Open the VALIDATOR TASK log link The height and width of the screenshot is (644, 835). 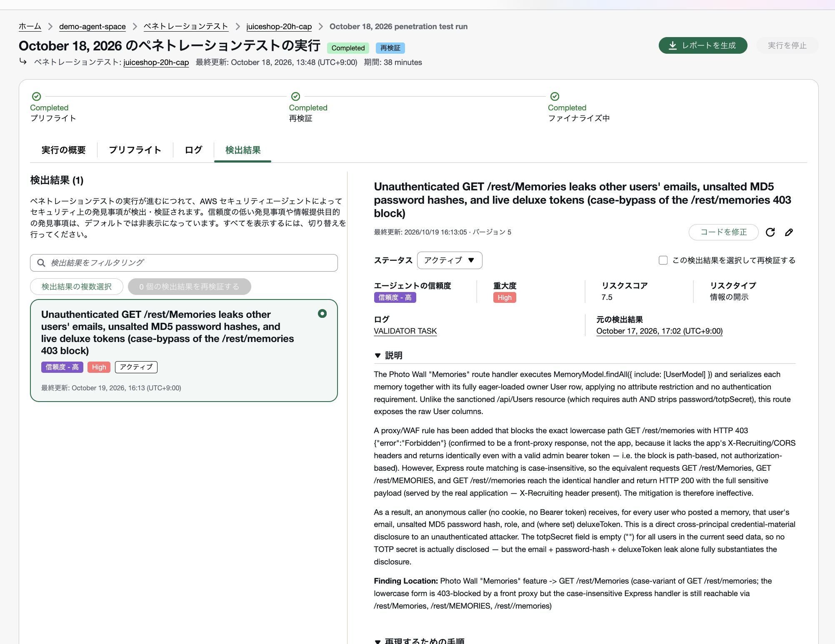(405, 331)
